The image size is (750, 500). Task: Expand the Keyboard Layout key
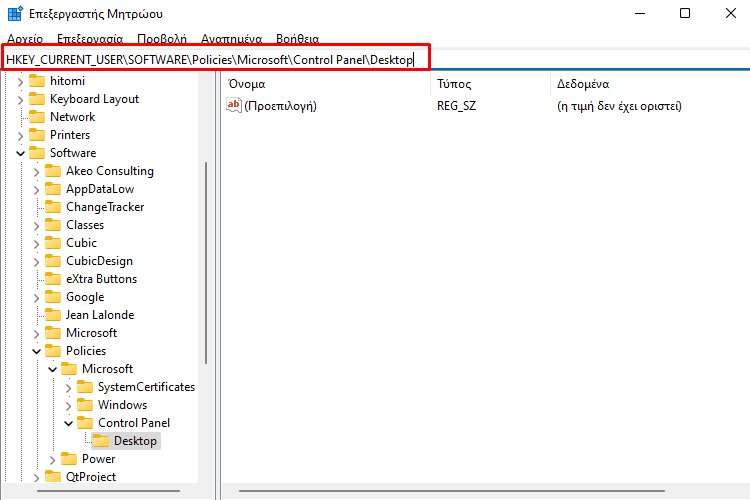pos(20,100)
